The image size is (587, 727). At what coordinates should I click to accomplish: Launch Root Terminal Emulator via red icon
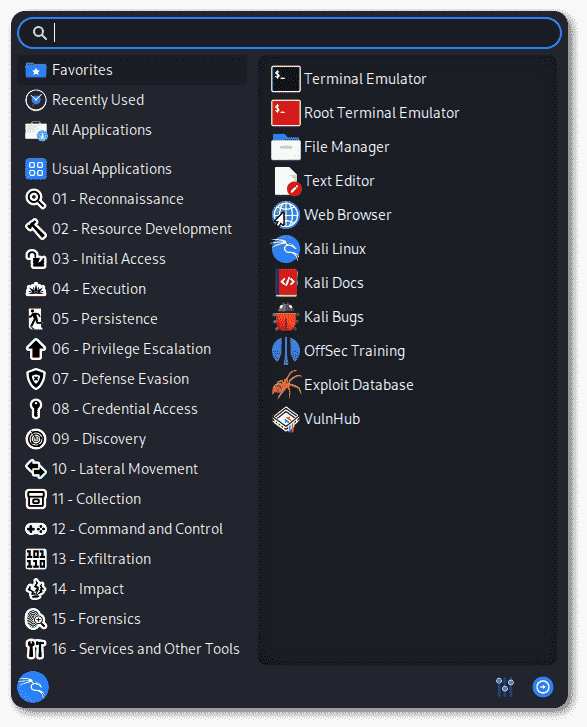[286, 113]
